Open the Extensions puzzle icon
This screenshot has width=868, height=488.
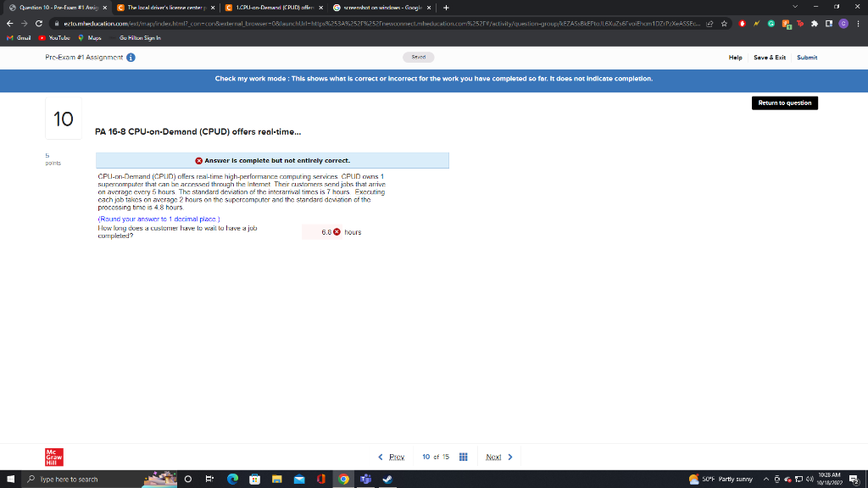click(815, 24)
